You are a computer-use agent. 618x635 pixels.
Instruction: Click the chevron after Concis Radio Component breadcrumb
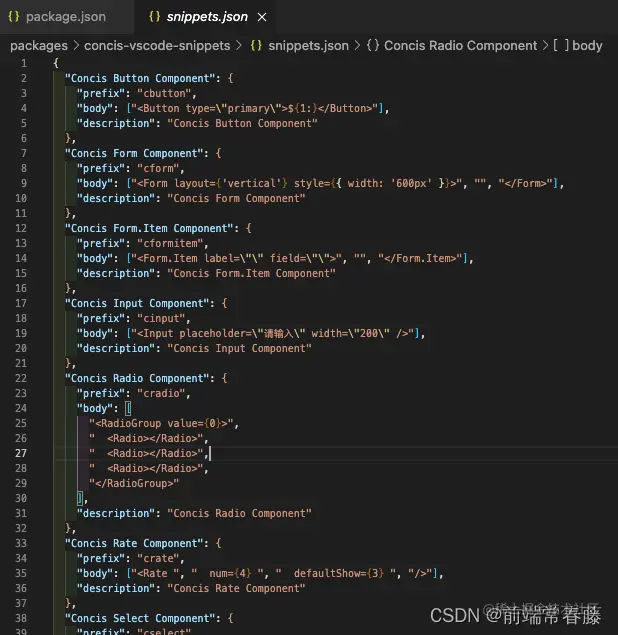coord(545,46)
